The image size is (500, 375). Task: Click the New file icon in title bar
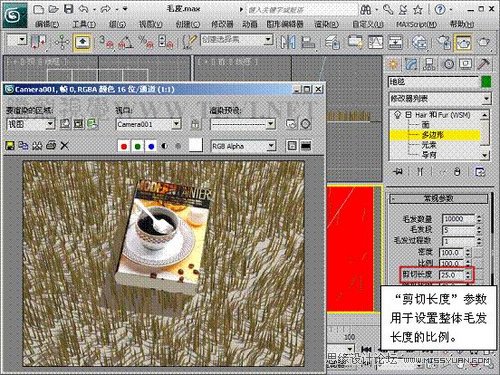pos(39,9)
